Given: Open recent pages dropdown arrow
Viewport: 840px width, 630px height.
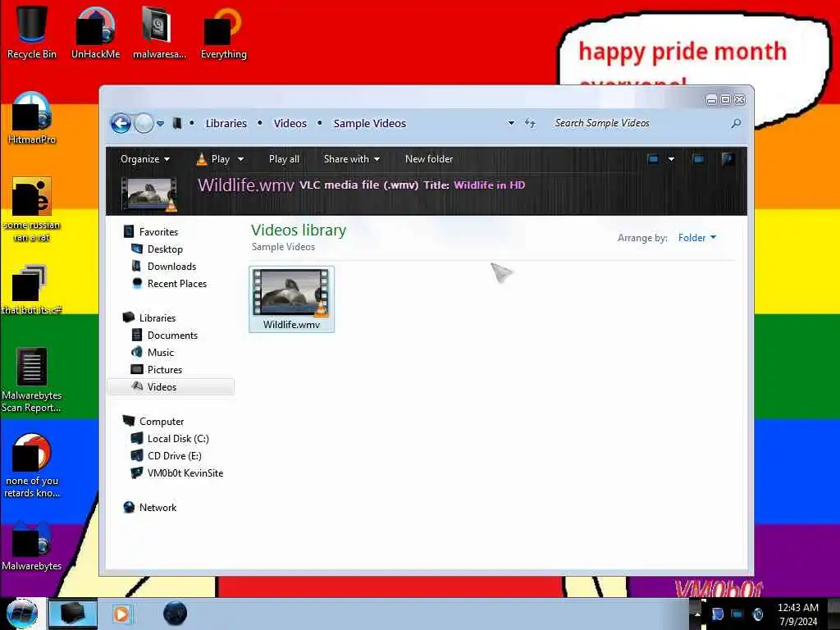Looking at the screenshot, I should 160,124.
